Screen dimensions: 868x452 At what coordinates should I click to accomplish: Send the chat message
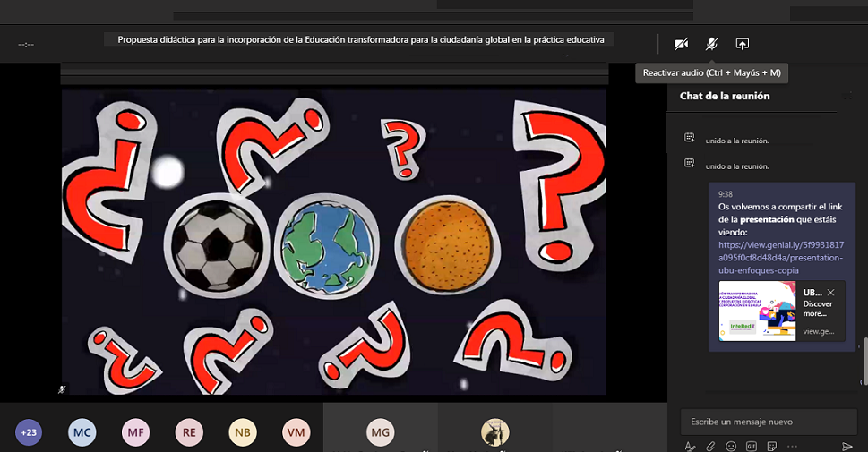coord(847,446)
